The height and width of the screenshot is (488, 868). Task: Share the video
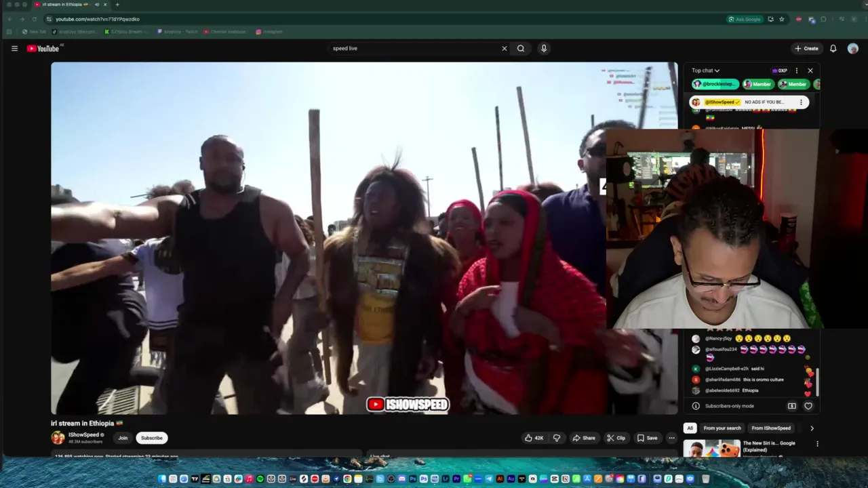click(x=584, y=438)
